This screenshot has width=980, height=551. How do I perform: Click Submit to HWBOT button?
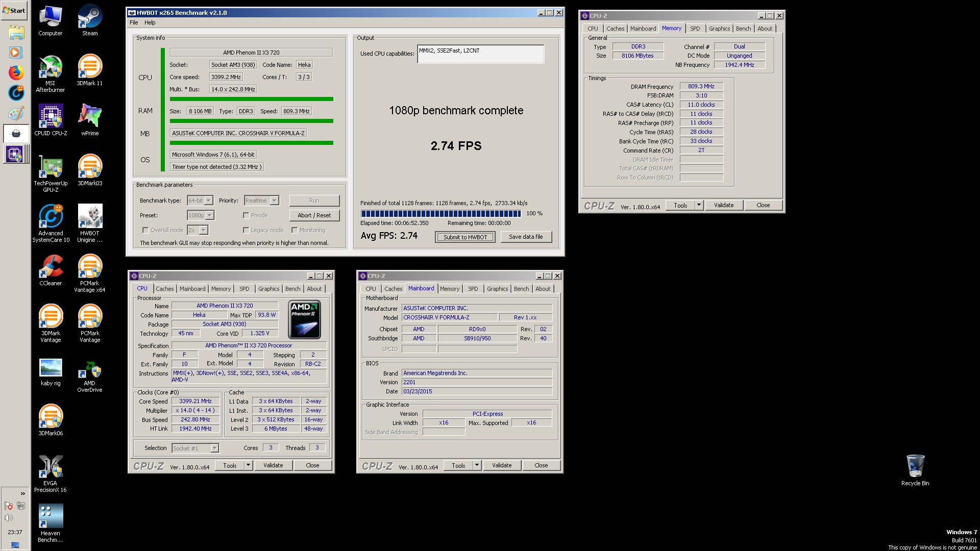click(465, 237)
